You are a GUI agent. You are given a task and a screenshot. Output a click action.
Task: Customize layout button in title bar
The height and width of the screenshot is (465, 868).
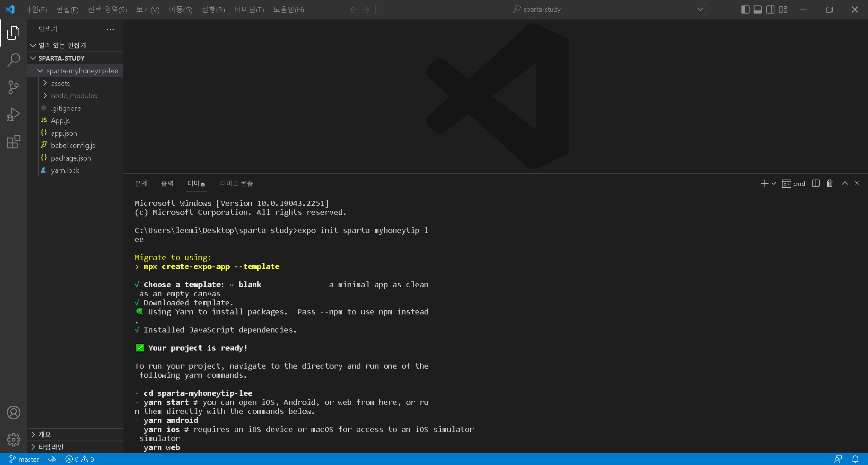[783, 9]
